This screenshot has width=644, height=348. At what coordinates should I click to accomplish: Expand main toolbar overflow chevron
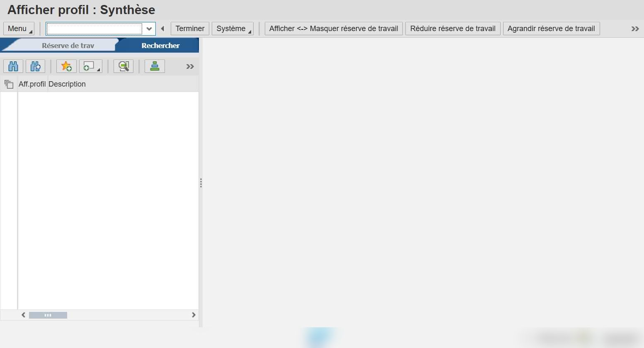coord(635,29)
